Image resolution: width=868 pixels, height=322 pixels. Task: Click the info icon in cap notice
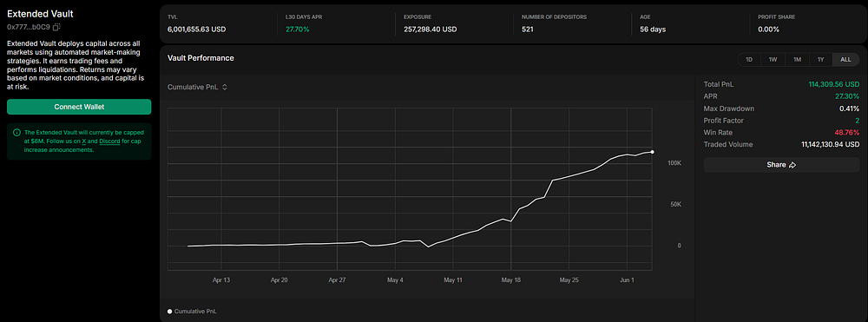point(16,133)
